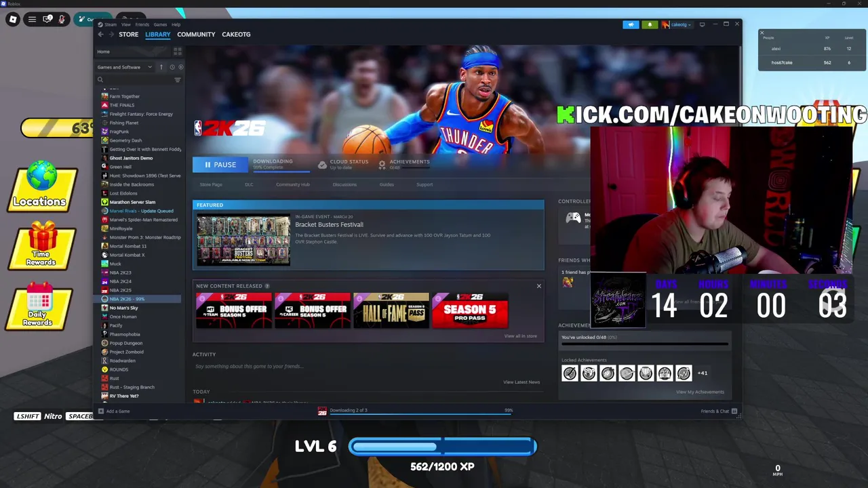This screenshot has height=488, width=868.
Task: Click View My Achievements link
Action: [x=700, y=392]
